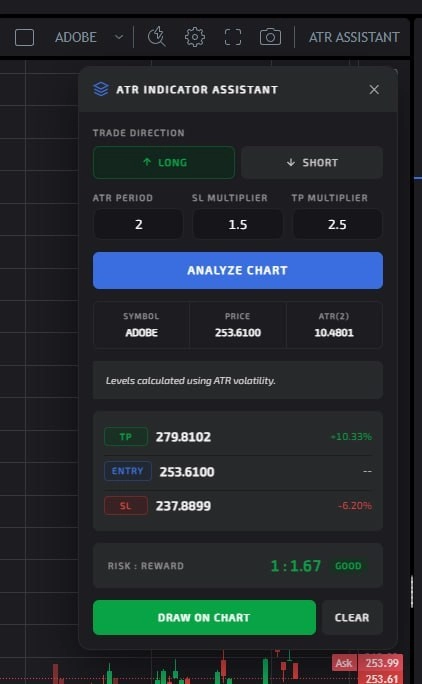This screenshot has height=684, width=422.
Task: Click the +10.33% take profit percentage
Action: pos(351,437)
